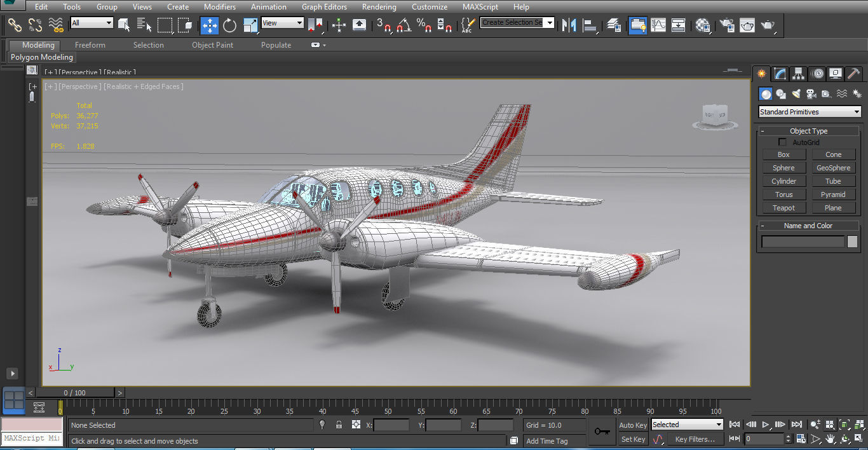Image resolution: width=868 pixels, height=450 pixels.
Task: Click the Select and Manipulate icon
Action: pyautogui.click(x=339, y=25)
